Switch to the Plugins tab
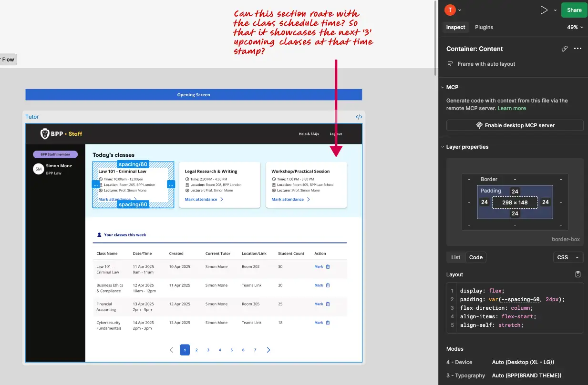588x385 pixels. (x=484, y=27)
